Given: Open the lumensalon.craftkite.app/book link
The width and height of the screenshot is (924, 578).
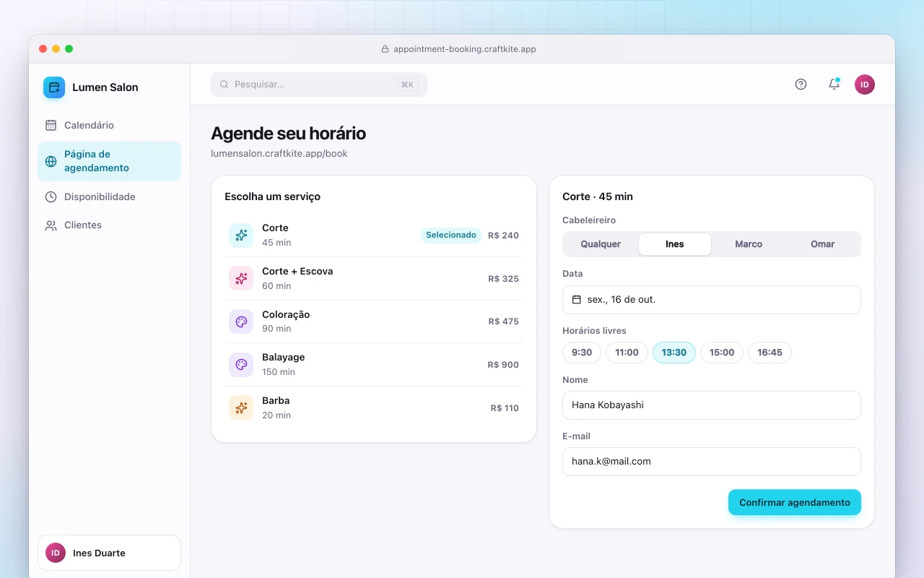Looking at the screenshot, I should coord(279,154).
